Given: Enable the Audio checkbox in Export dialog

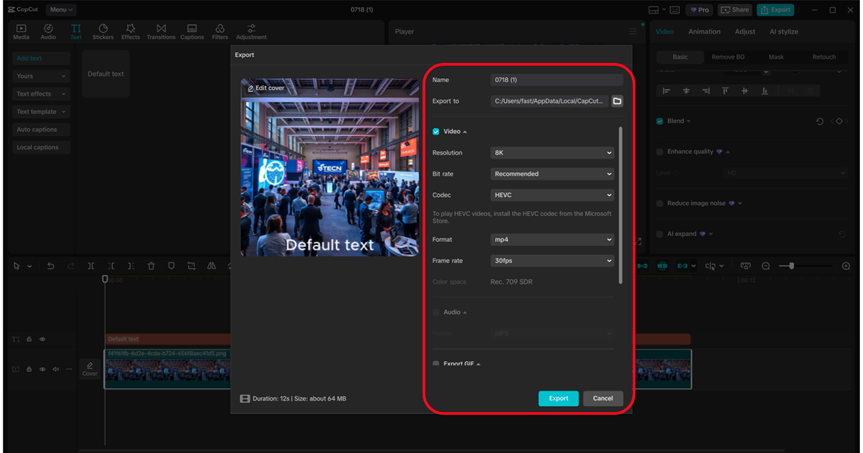Looking at the screenshot, I should (436, 312).
